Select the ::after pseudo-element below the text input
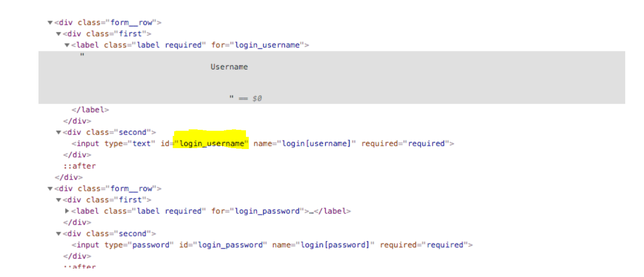 80,166
